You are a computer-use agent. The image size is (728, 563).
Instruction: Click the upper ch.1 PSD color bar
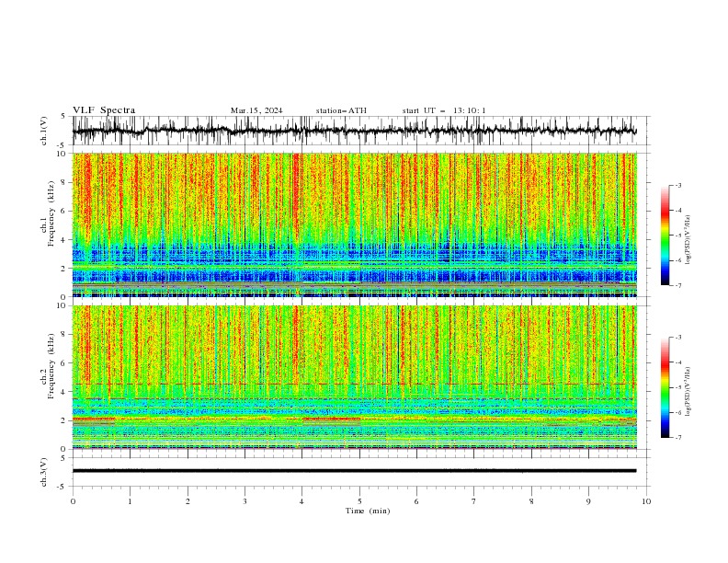pyautogui.click(x=665, y=236)
